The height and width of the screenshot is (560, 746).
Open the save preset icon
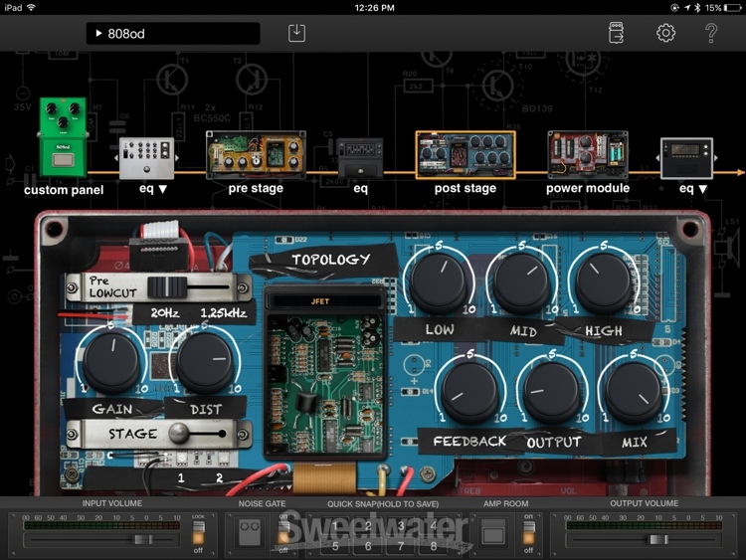click(x=296, y=33)
